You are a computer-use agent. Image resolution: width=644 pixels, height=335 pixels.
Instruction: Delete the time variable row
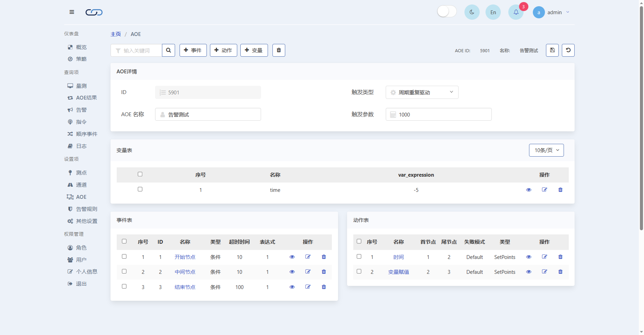coord(560,190)
